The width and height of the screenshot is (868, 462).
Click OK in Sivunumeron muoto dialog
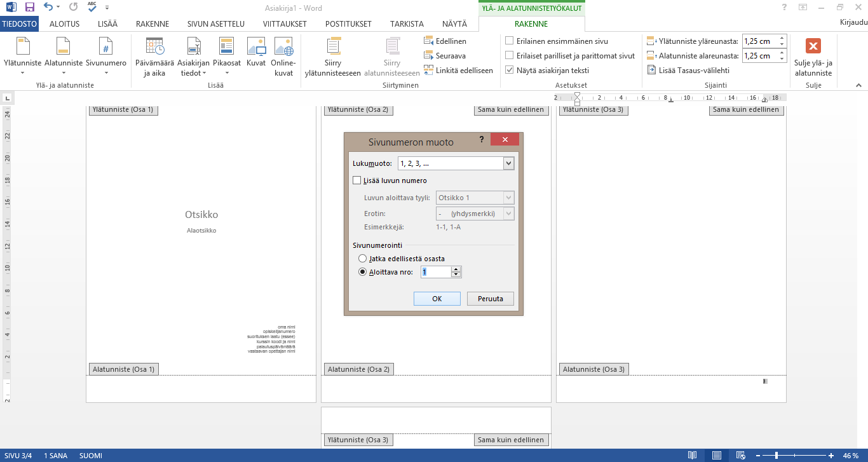(x=437, y=299)
